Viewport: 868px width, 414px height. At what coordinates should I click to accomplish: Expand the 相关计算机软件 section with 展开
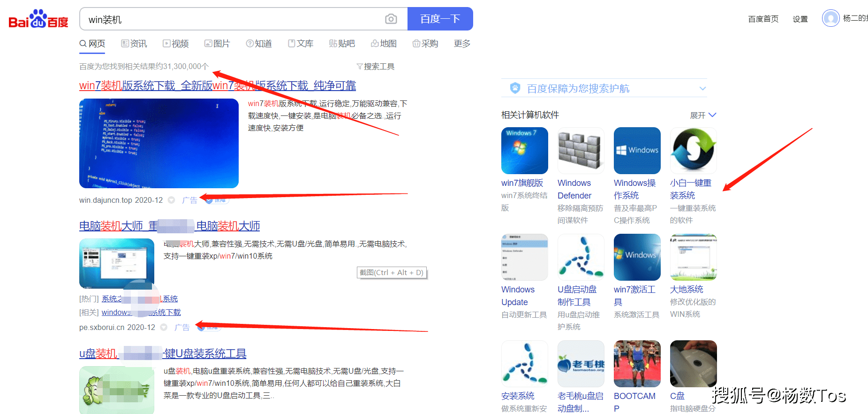703,115
